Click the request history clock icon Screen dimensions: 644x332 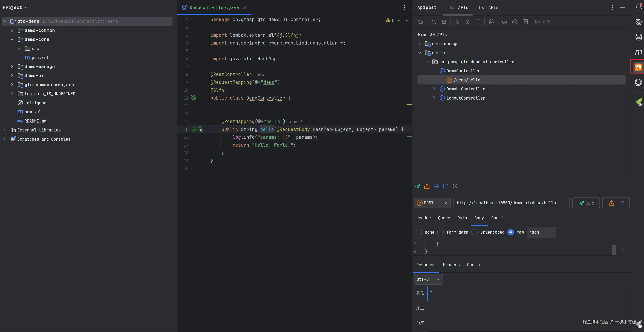455,186
